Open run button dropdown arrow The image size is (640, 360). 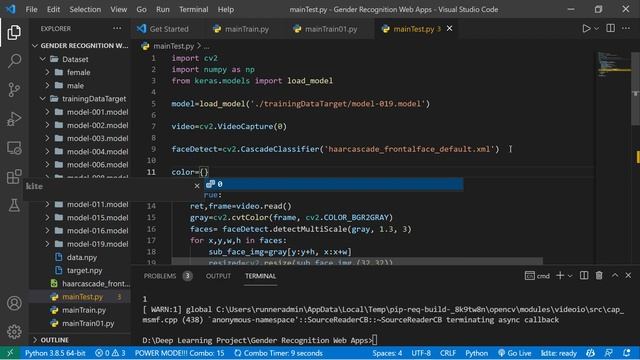[596, 29]
